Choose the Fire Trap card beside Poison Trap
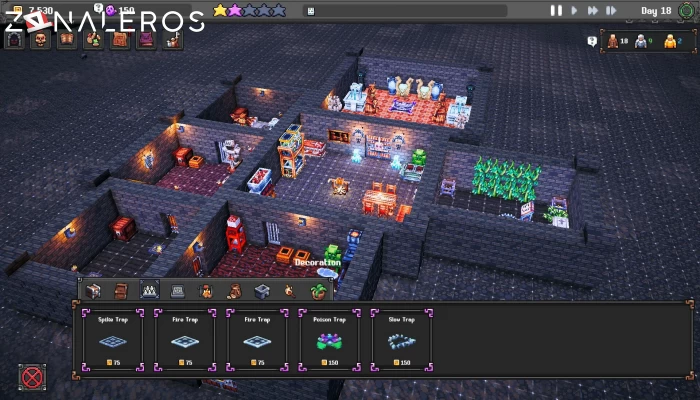This screenshot has height=400, width=700. pyautogui.click(x=257, y=340)
